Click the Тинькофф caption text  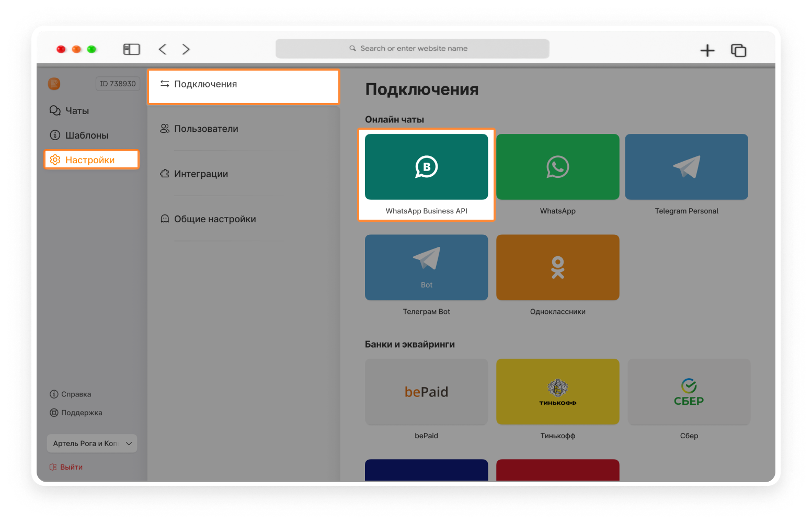pos(557,436)
